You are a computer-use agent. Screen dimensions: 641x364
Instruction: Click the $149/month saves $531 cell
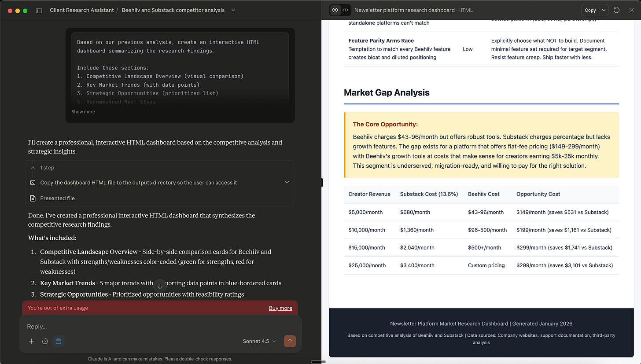[x=563, y=212]
